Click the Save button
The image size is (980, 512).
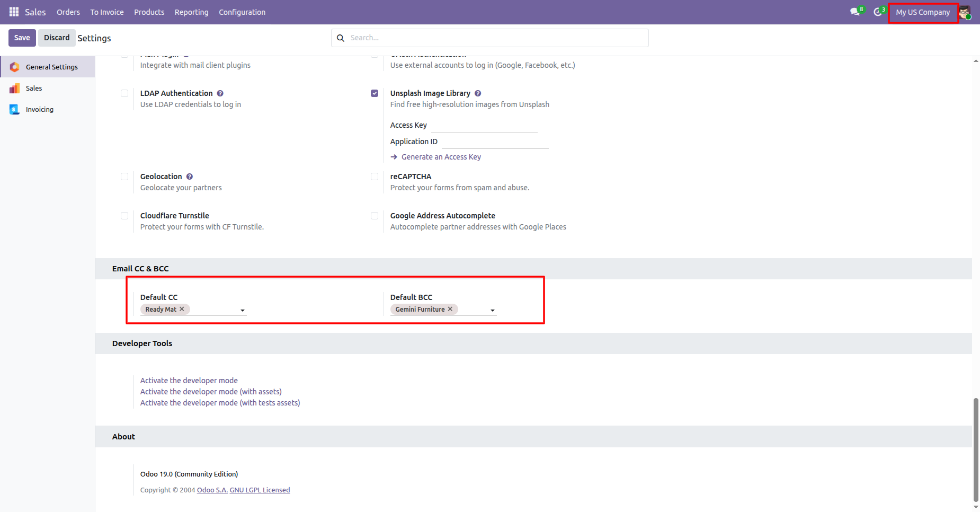[22, 38]
